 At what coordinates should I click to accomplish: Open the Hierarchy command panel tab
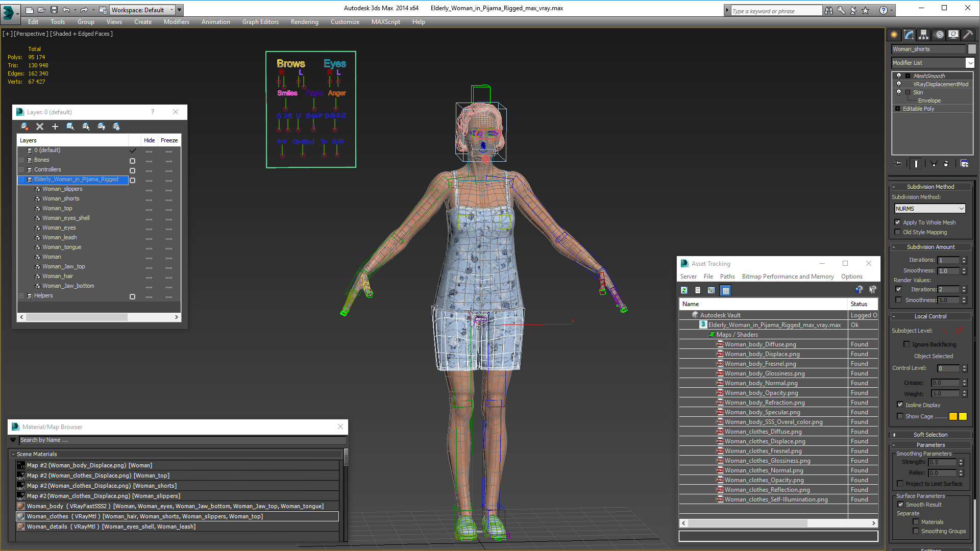click(x=923, y=35)
